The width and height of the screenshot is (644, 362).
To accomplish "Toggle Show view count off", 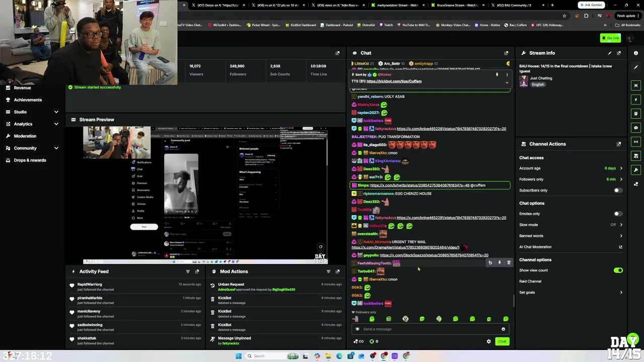I will (618, 270).
